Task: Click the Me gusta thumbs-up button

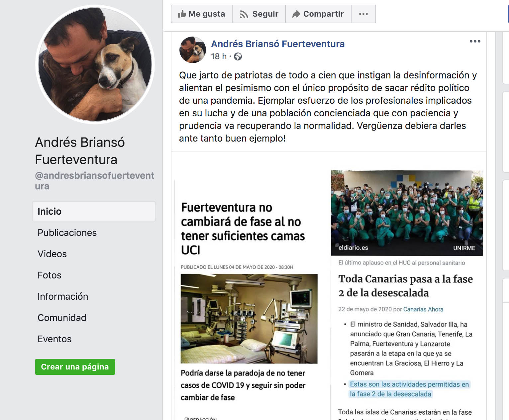Action: coord(202,14)
